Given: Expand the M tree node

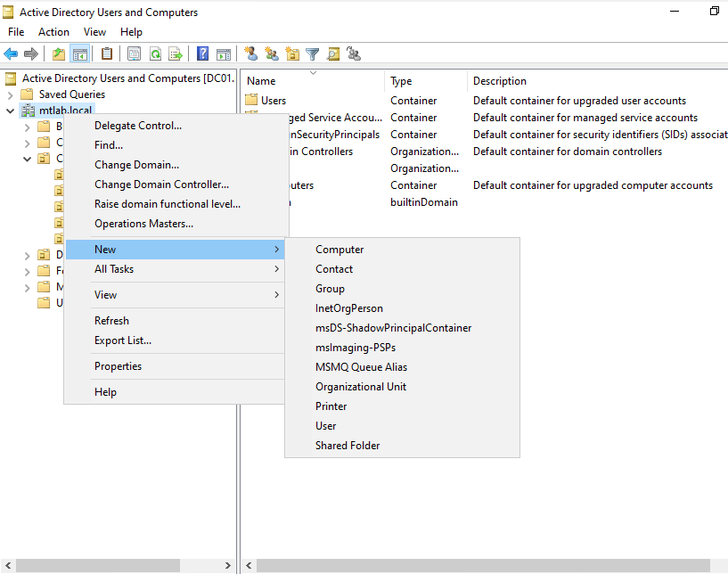Looking at the screenshot, I should [27, 288].
